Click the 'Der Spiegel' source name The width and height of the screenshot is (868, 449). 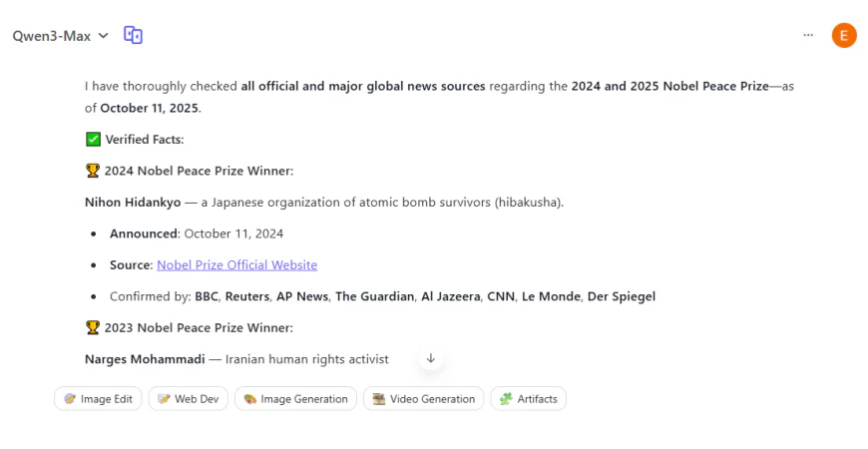622,296
